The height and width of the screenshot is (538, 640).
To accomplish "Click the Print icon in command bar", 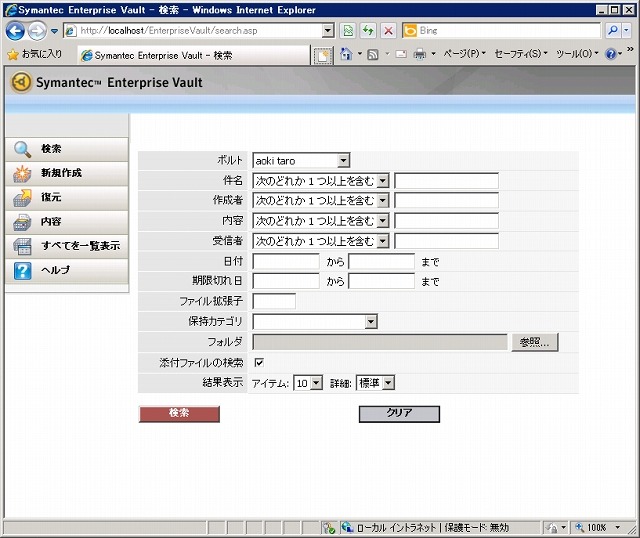I will pos(419,54).
